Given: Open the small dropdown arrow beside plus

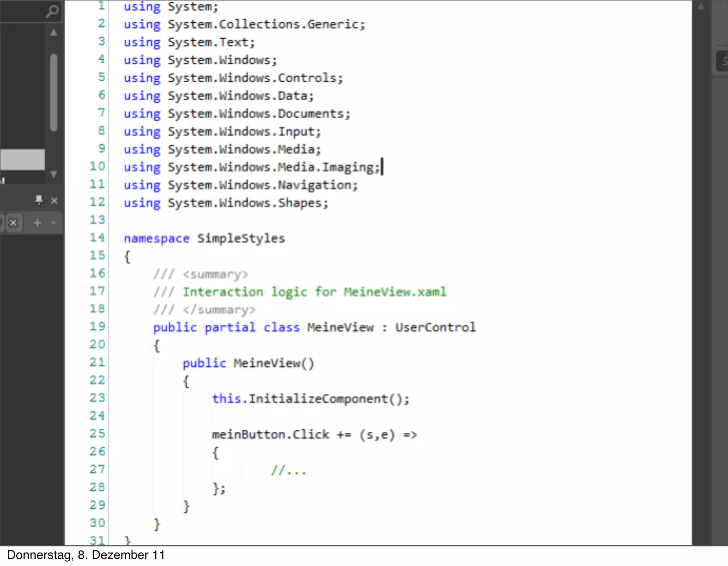Looking at the screenshot, I should click(x=54, y=223).
